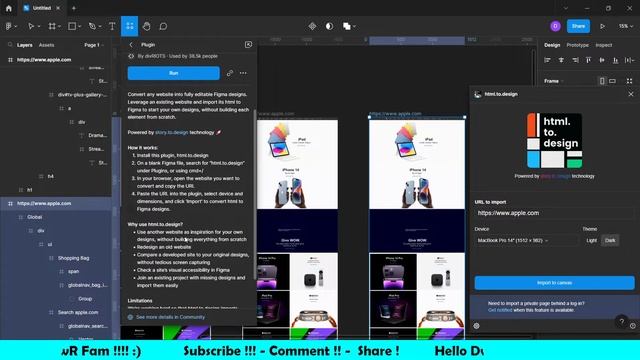
Task: Click align horizontal centers icon
Action: point(561,60)
